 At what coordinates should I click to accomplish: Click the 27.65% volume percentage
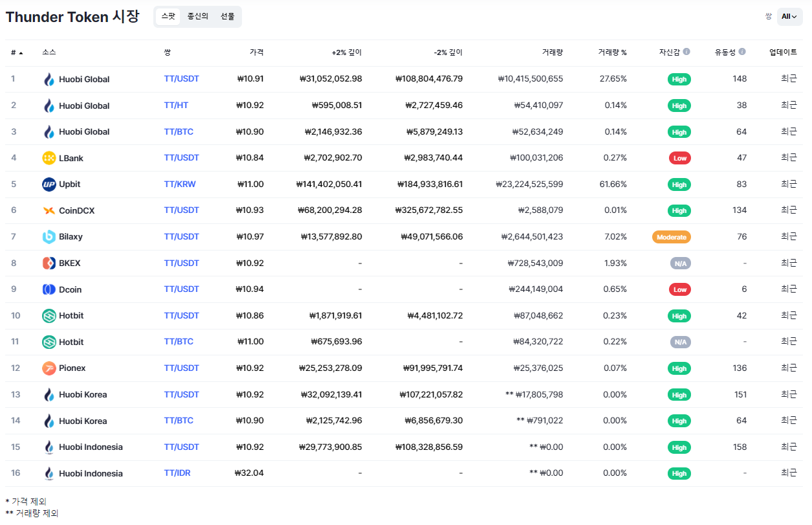pyautogui.click(x=613, y=79)
